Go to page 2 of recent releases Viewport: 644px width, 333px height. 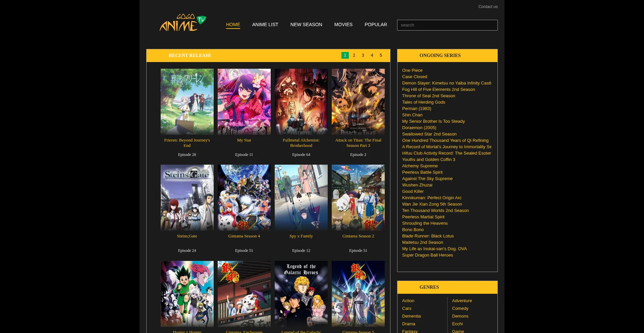pyautogui.click(x=354, y=55)
